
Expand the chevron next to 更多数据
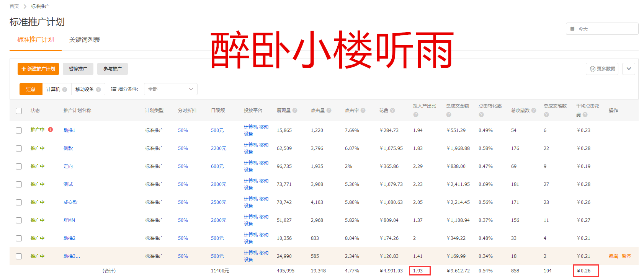pos(629,69)
